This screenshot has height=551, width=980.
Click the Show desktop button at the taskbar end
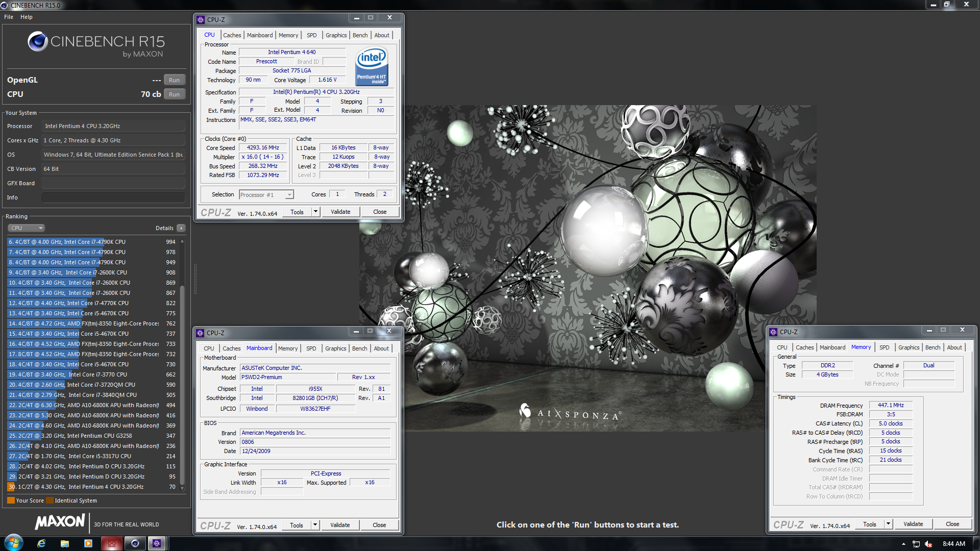[x=976, y=543]
